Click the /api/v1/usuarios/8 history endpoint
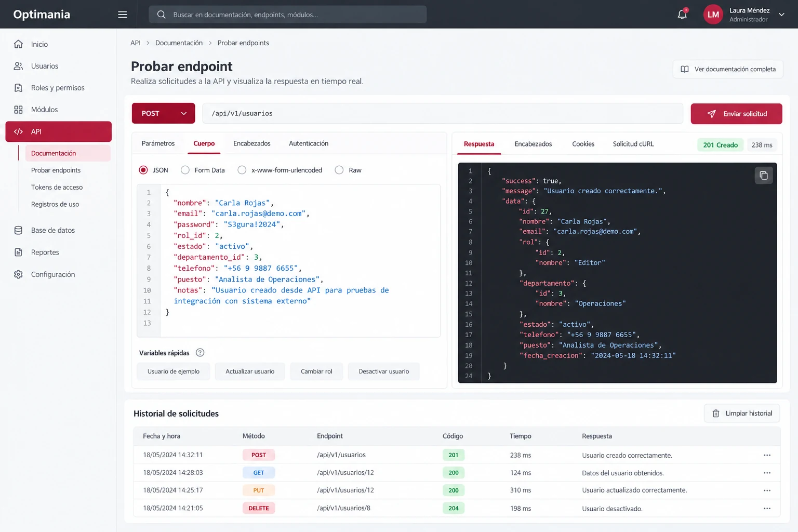 coord(343,508)
